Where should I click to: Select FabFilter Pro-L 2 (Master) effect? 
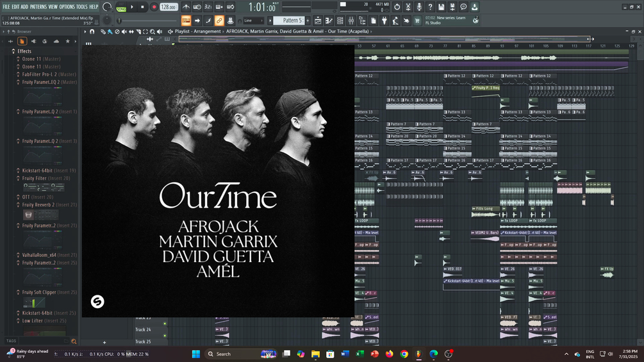tap(49, 74)
